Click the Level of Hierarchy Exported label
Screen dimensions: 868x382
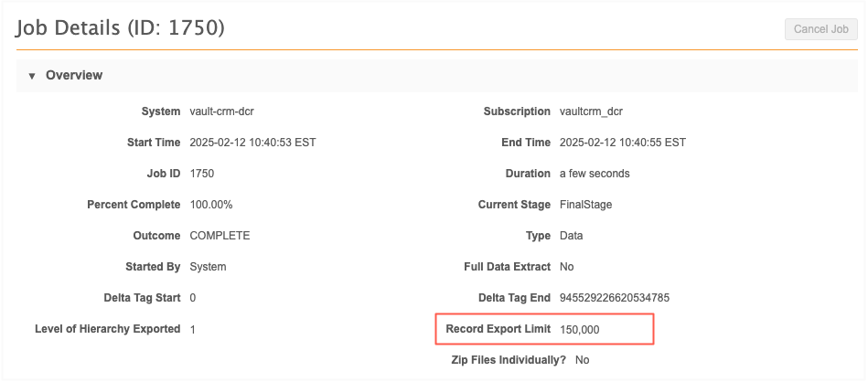click(107, 329)
